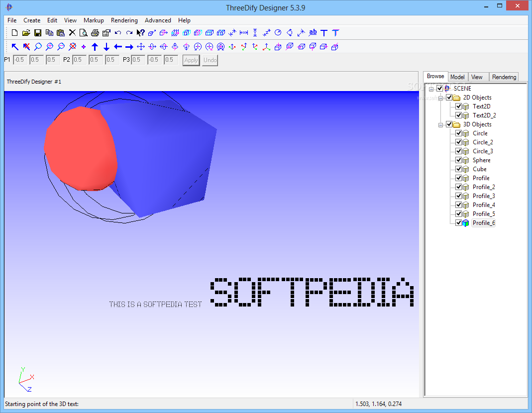Open a file with the folder icon
The image size is (532, 413).
point(26,33)
